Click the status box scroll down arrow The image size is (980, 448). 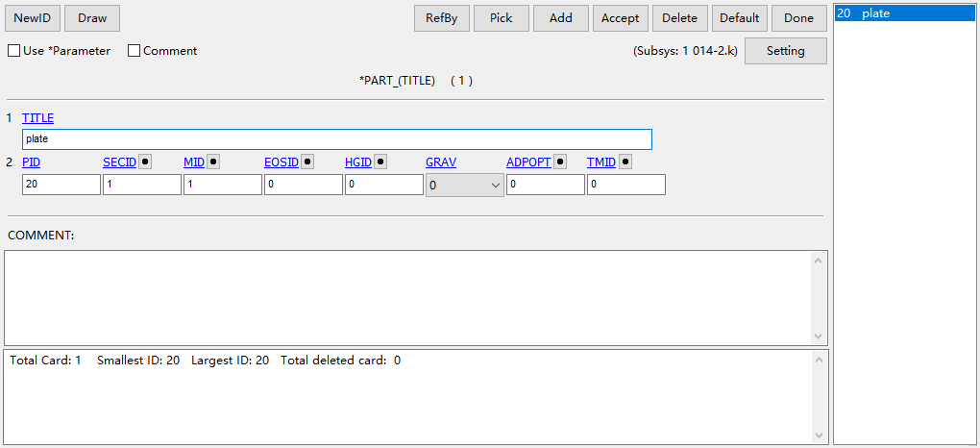819,436
